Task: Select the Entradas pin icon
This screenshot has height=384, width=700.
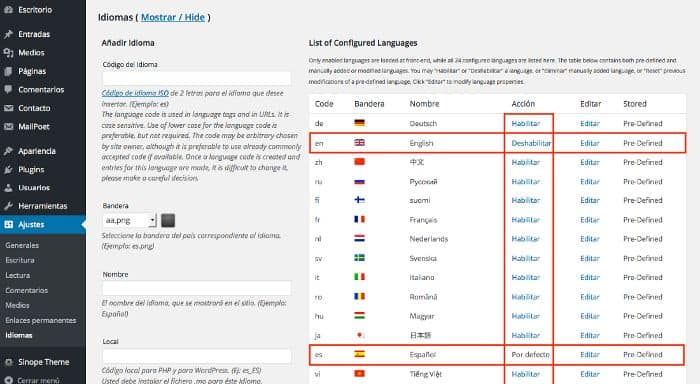Action: tap(8, 34)
